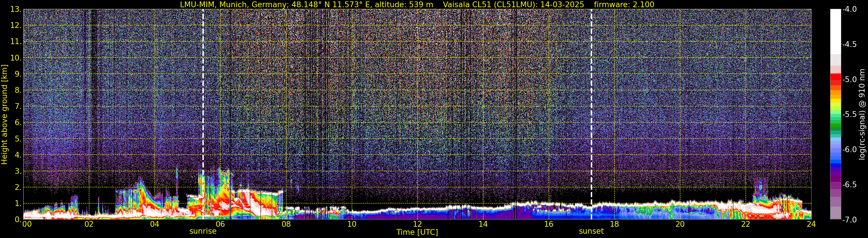868x238 pixels.
Task: Click the '2.' height axis tick label
Action: pyautogui.click(x=18, y=188)
